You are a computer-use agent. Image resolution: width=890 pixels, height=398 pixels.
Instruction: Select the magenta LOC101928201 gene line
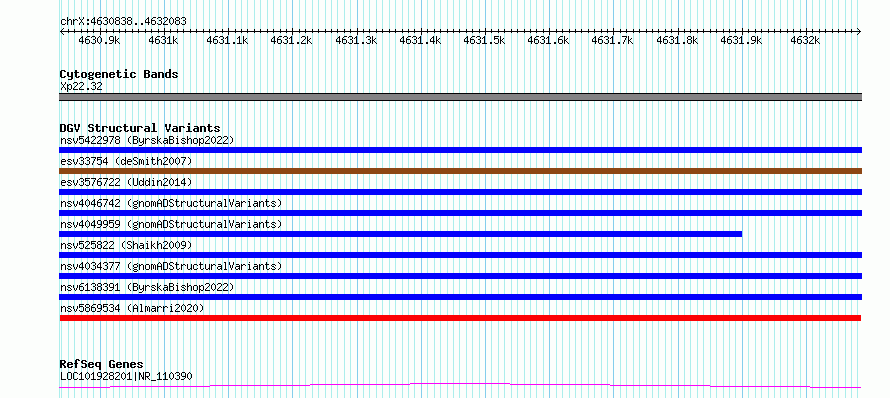460,386
